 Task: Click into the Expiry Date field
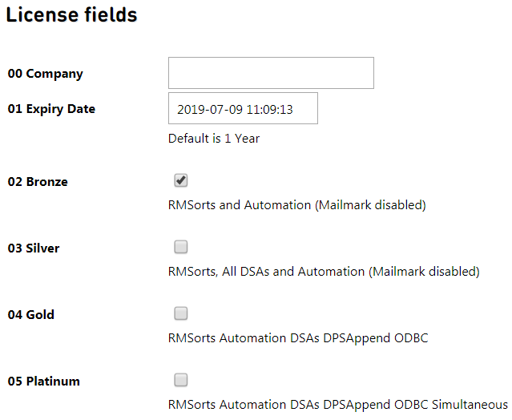(243, 108)
